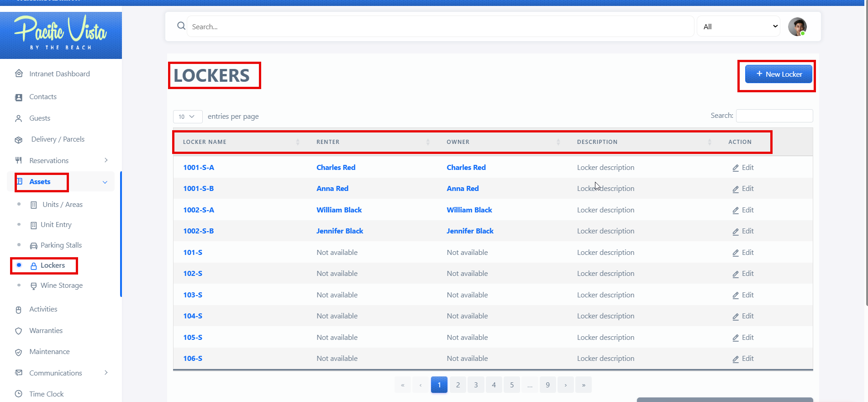Click the Delivery / Parcels box icon
Image resolution: width=868 pixels, height=402 pixels.
click(x=19, y=140)
